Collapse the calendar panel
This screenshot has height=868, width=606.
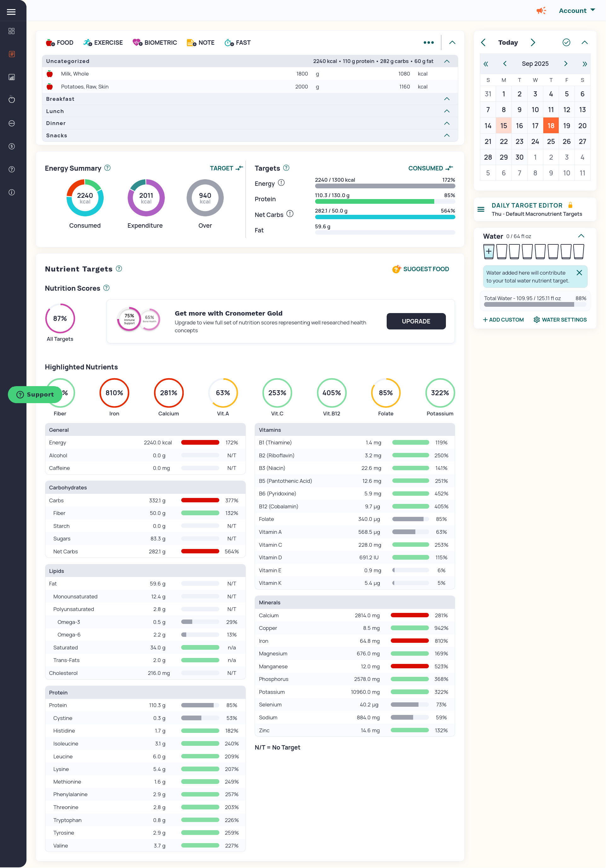coord(585,42)
